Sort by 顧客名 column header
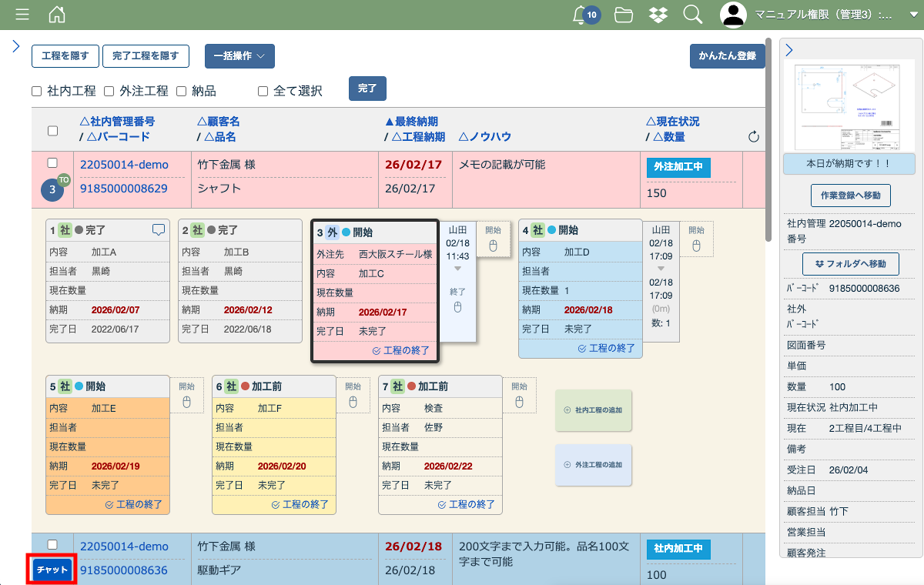The height and width of the screenshot is (585, 924). click(219, 122)
